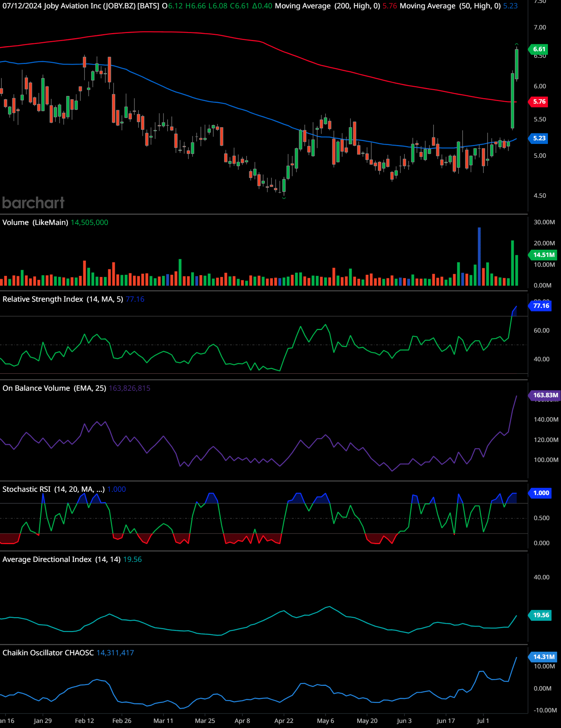Screen dimensions: 561x728
Task: Click the Stochastic RSI pane title
Action: [54, 489]
